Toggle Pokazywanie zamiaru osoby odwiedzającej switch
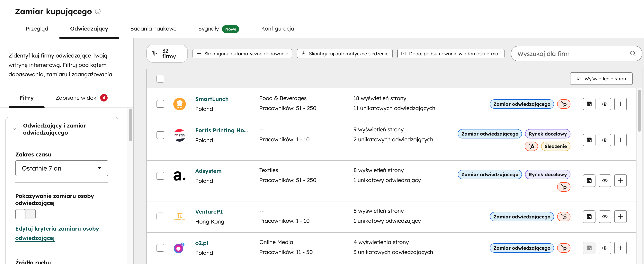This screenshot has width=644, height=264. pyautogui.click(x=25, y=214)
